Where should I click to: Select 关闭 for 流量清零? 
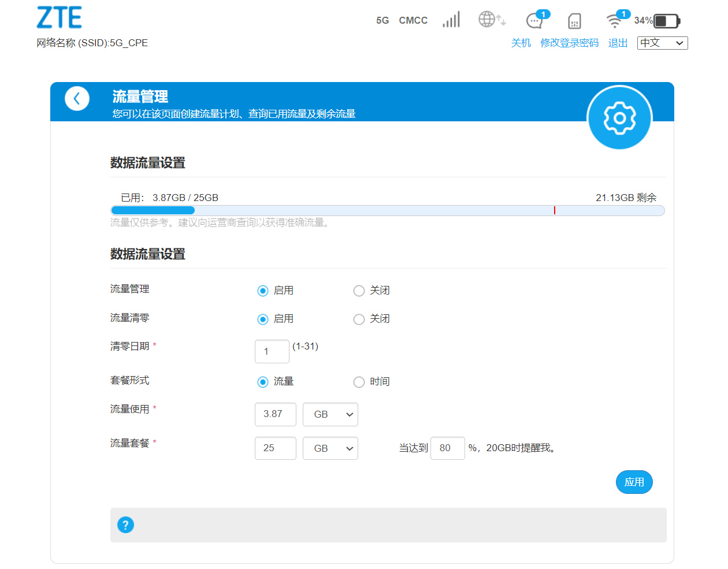359,319
